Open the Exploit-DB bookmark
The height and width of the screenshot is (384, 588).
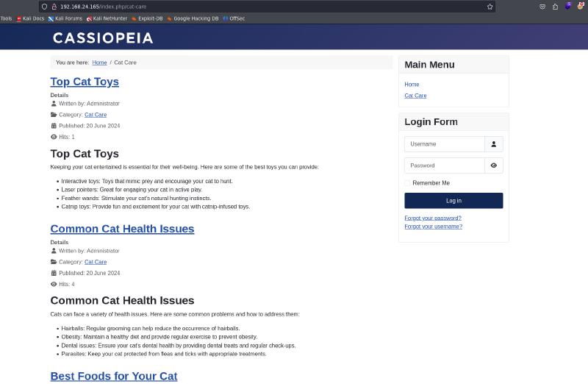[146, 18]
